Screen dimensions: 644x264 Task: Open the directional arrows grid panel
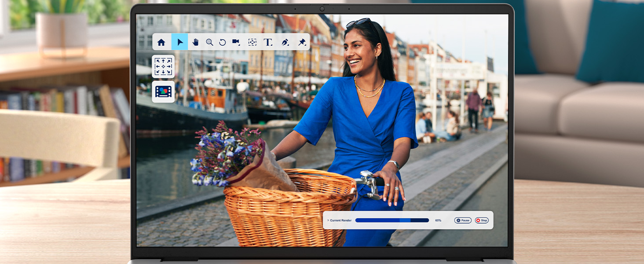(163, 66)
